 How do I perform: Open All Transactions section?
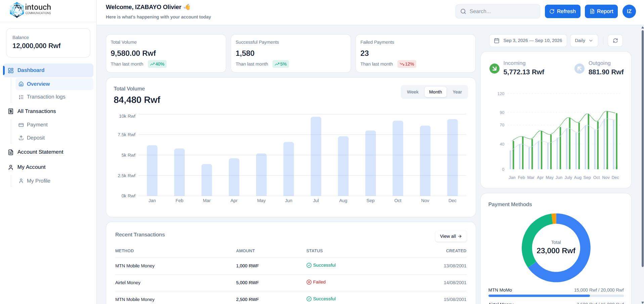pos(48,111)
